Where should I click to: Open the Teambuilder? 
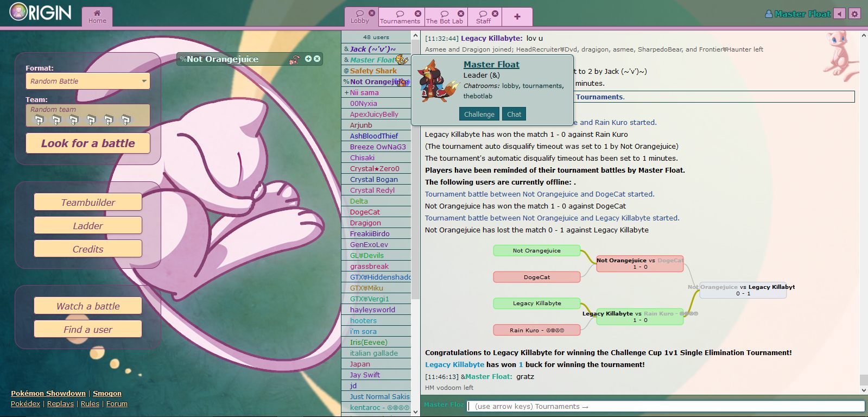[x=88, y=202]
